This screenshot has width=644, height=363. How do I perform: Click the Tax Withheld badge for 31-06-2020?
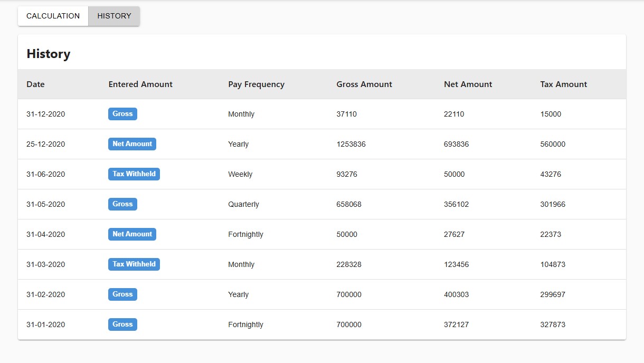(x=134, y=174)
